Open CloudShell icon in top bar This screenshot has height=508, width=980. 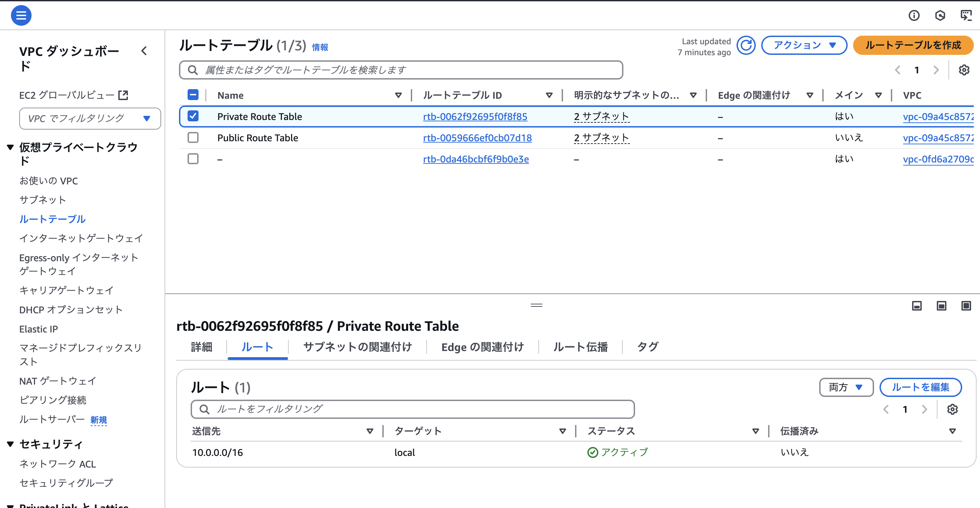coord(966,15)
